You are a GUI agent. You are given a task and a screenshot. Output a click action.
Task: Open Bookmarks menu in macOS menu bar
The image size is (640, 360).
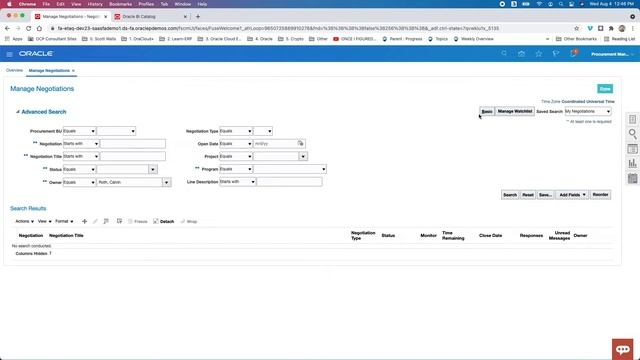[x=120, y=4]
